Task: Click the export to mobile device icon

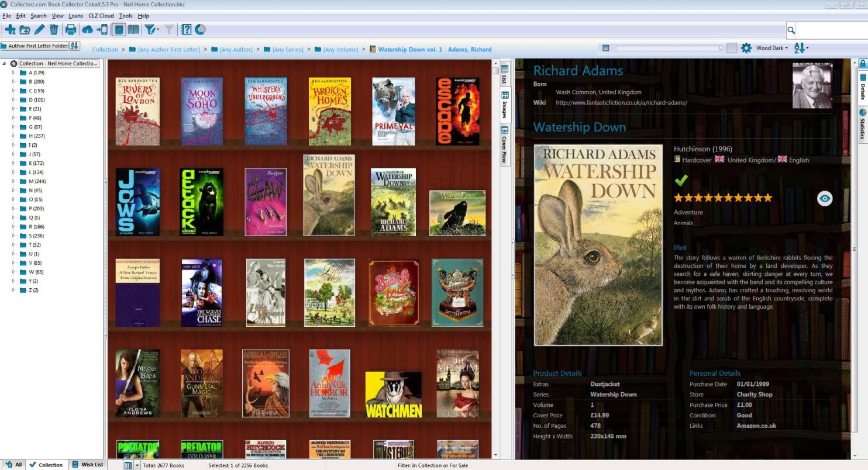Action: [102, 30]
